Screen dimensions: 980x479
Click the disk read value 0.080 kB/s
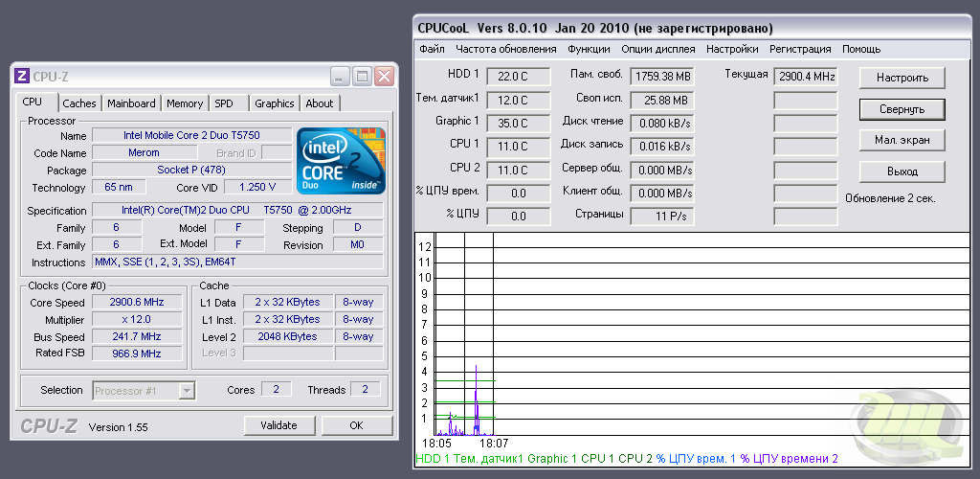pyautogui.click(x=662, y=124)
